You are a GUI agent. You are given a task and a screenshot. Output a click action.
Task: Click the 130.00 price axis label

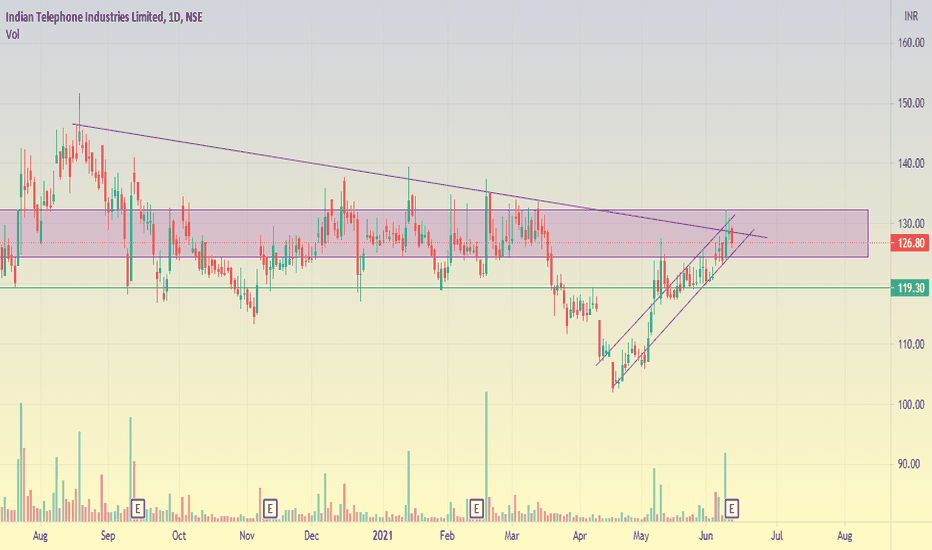(911, 224)
